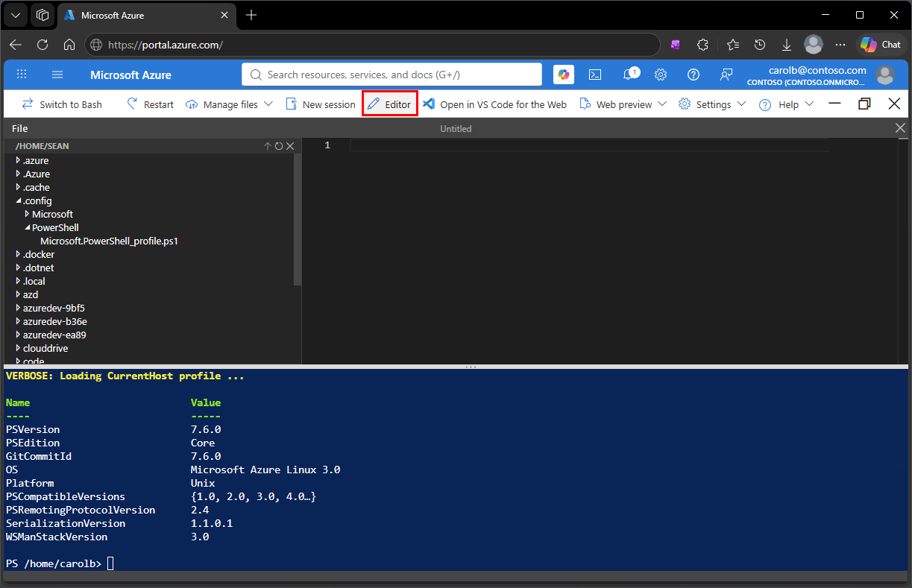This screenshot has width=912, height=588.
Task: Open Azure feedback icon
Action: coord(726,75)
